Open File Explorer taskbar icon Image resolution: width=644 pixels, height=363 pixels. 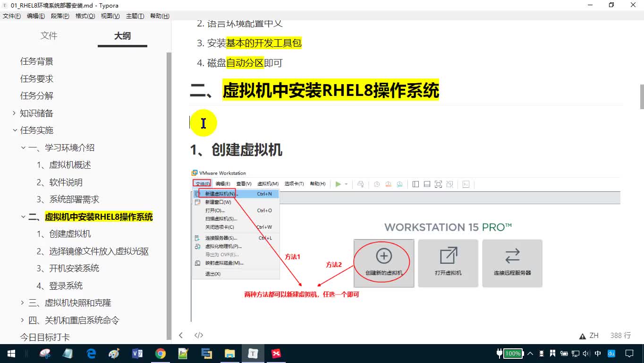230,354
